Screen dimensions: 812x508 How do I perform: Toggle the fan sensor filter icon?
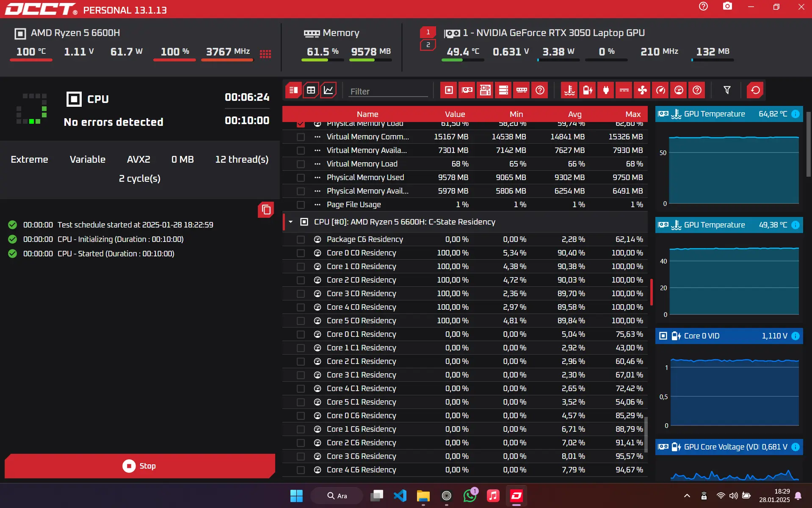tap(642, 90)
